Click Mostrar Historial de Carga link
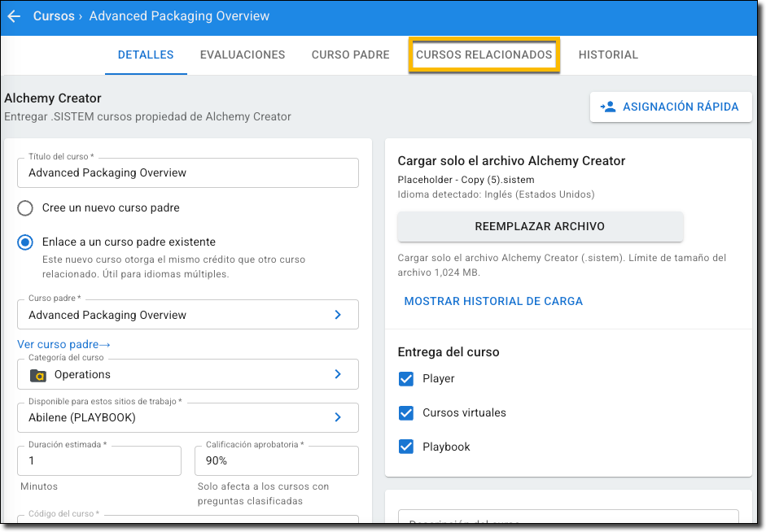The width and height of the screenshot is (766, 532). point(493,302)
